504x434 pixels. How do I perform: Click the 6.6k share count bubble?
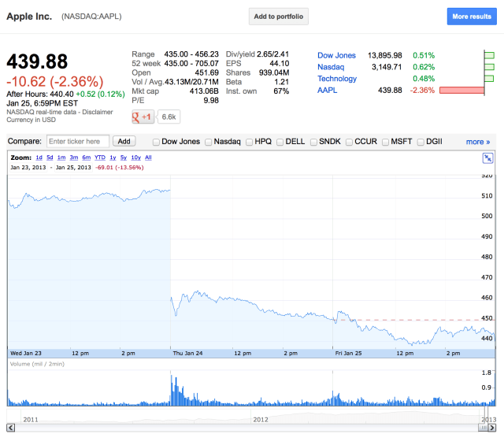click(x=169, y=117)
